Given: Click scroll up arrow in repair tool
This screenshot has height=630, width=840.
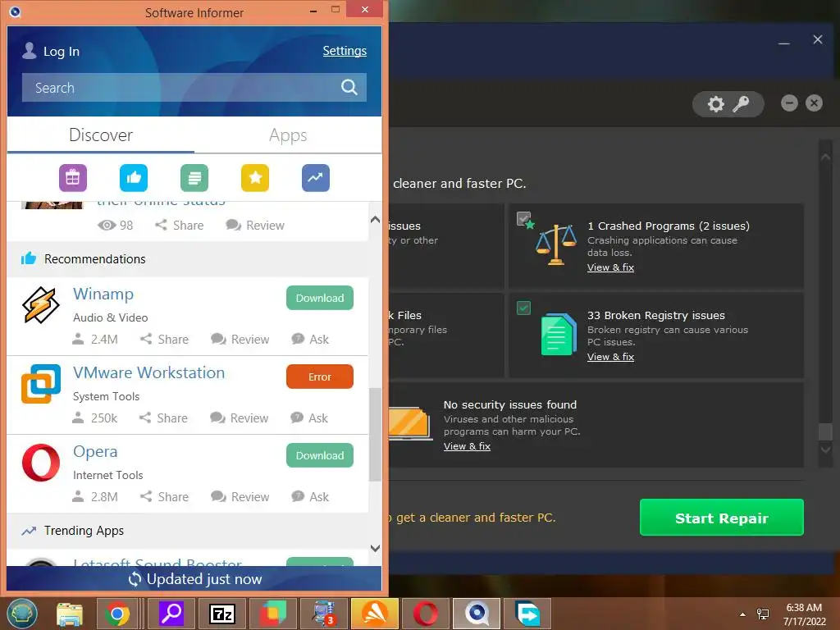Looking at the screenshot, I should point(825,157).
